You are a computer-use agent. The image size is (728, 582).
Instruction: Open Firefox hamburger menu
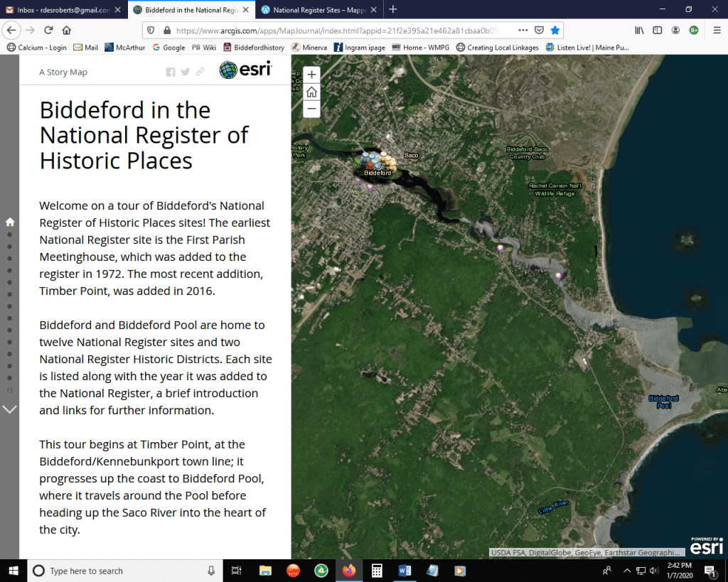click(x=715, y=31)
